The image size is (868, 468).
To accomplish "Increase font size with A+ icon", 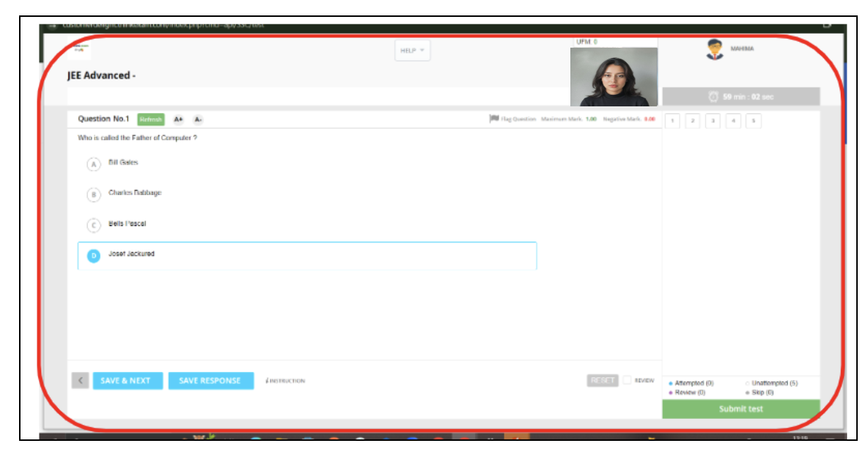I will 178,120.
